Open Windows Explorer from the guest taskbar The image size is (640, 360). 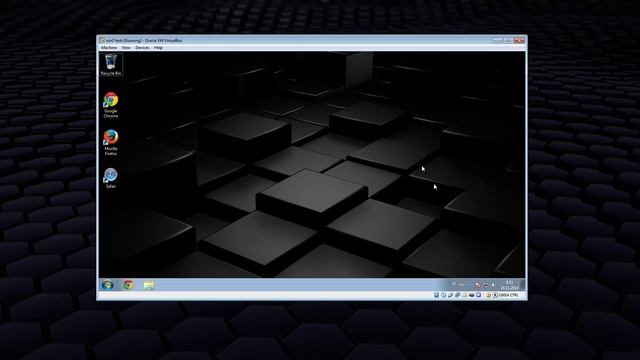tap(149, 284)
